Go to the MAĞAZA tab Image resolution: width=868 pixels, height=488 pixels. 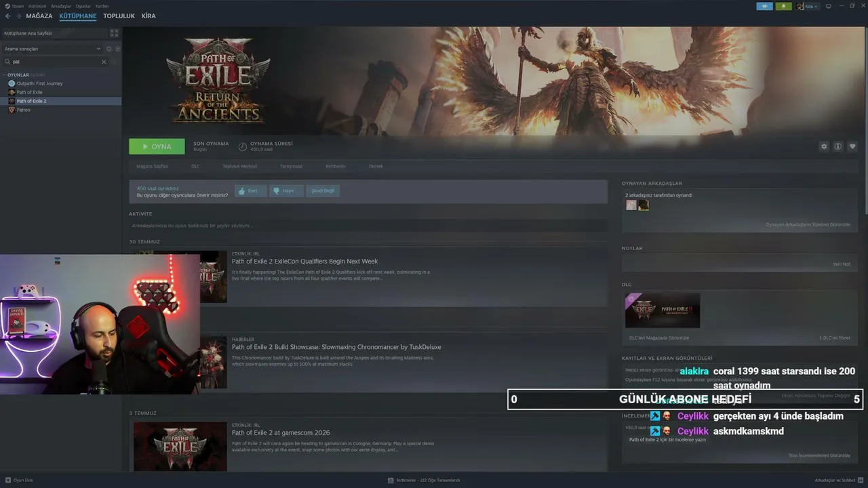(39, 16)
